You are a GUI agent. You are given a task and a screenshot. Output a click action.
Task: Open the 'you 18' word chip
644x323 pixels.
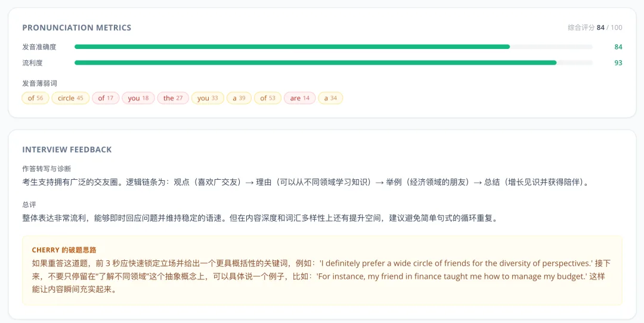[138, 98]
